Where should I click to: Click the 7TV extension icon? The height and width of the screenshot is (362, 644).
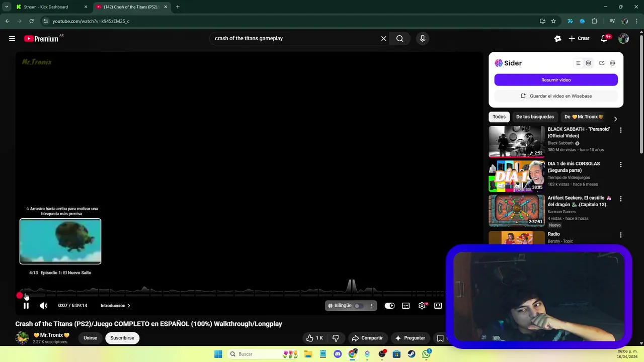tap(570, 21)
